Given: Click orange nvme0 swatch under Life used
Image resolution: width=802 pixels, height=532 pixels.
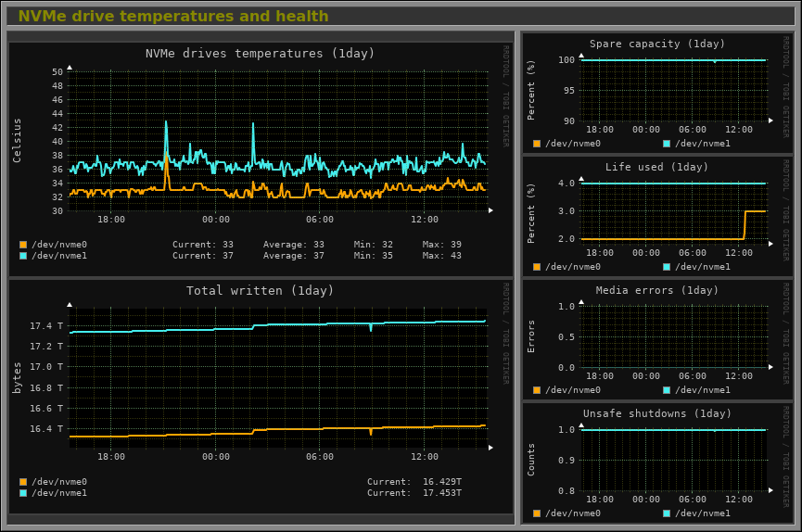Looking at the screenshot, I should (x=537, y=267).
